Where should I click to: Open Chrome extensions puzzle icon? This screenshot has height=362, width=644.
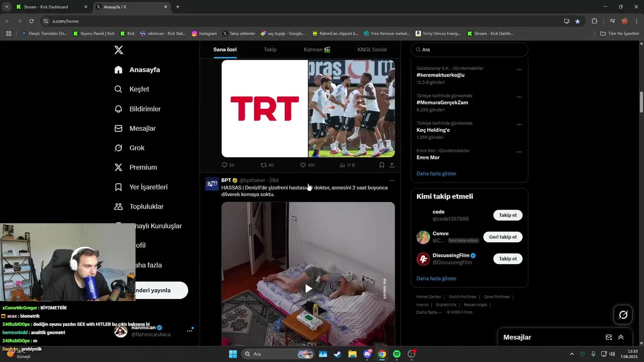tap(595, 21)
